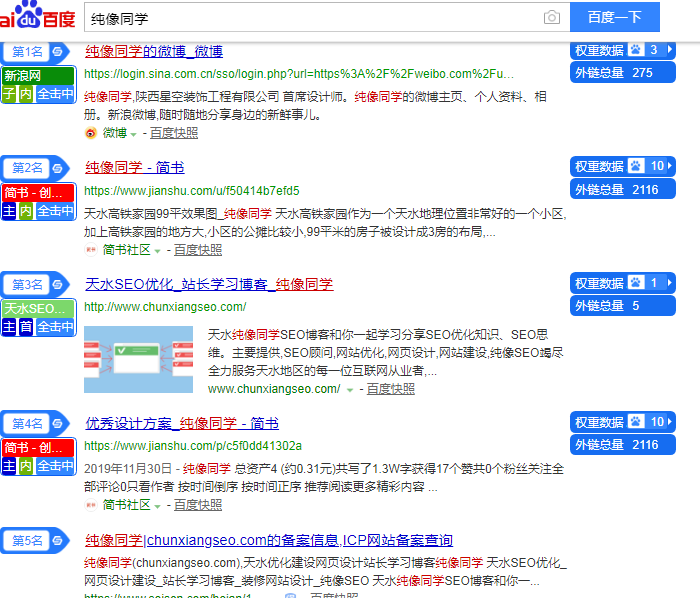Screen dimensions: 700x598
Task: Click 外链总量 5 badge
Action: tap(623, 305)
